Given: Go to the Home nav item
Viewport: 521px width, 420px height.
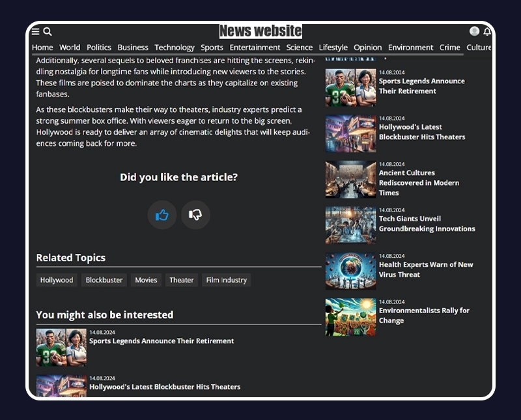Looking at the screenshot, I should click(x=42, y=48).
